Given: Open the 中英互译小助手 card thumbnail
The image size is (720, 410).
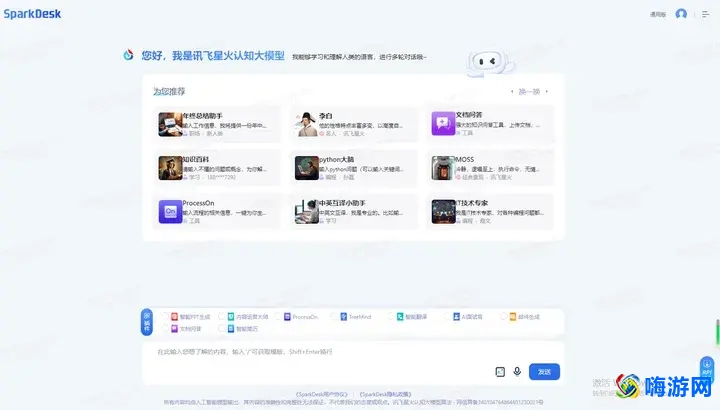Looking at the screenshot, I should click(x=306, y=212).
